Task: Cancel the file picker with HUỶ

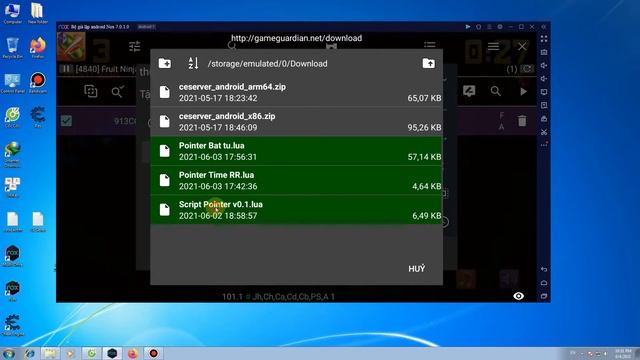Action: [x=417, y=269]
